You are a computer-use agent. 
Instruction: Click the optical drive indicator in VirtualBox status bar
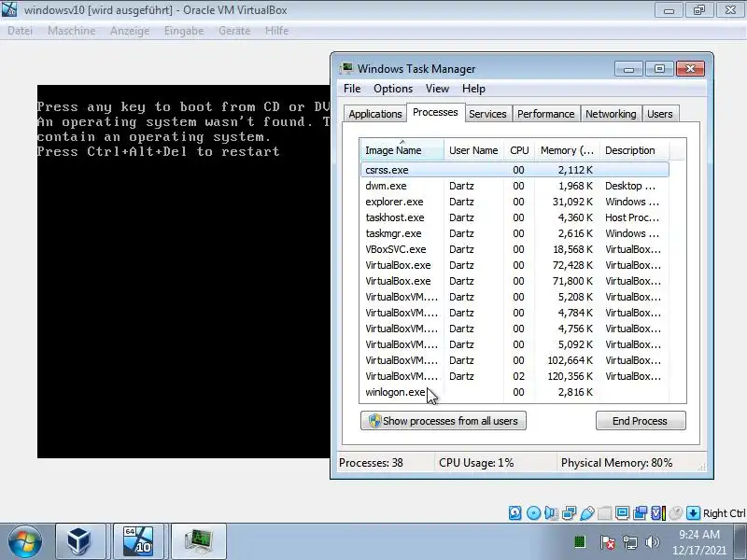tap(533, 512)
